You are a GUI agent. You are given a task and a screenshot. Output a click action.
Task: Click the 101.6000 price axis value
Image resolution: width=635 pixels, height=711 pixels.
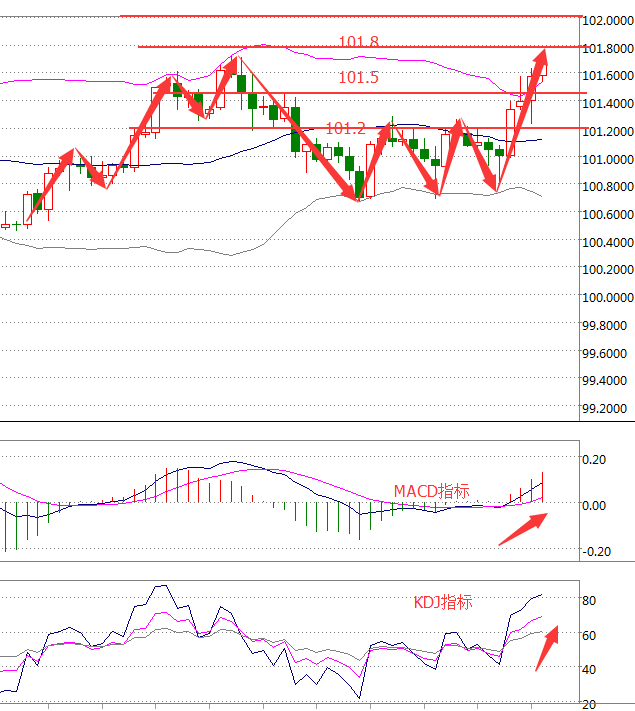pos(608,75)
